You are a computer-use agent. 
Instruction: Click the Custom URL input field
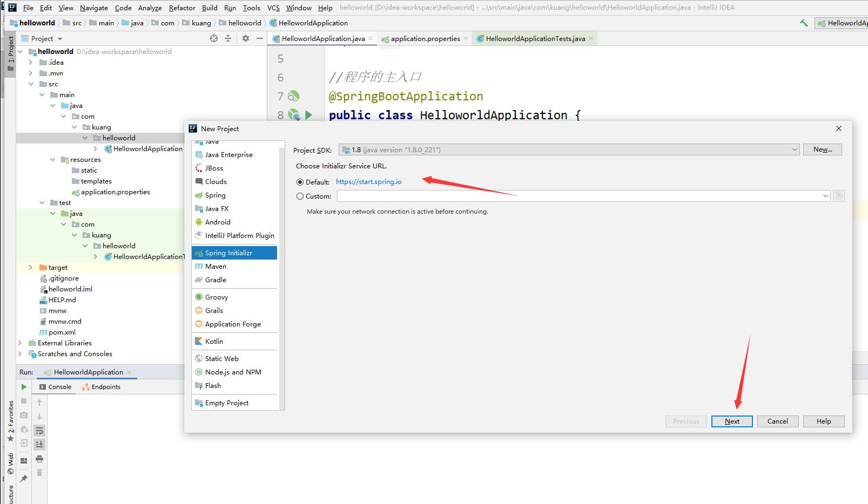coord(578,196)
